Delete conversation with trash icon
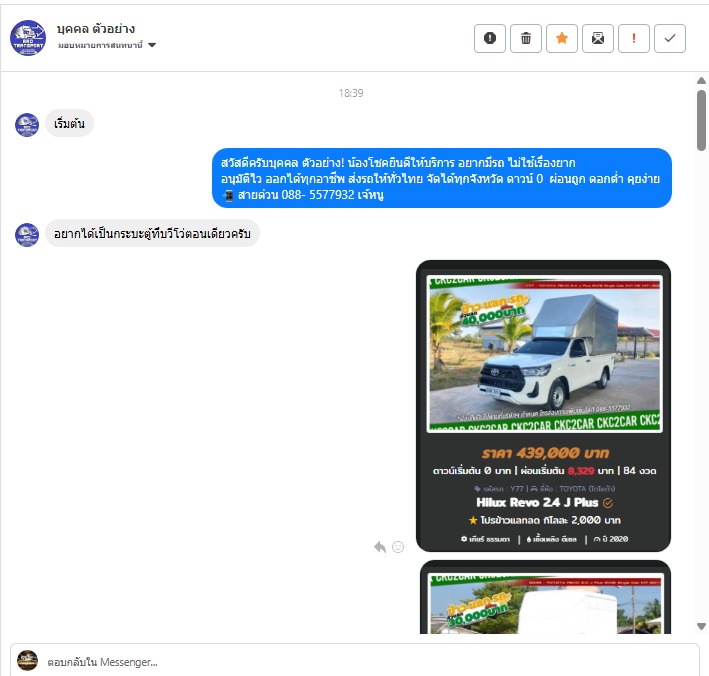The height and width of the screenshot is (676, 709). pyautogui.click(x=526, y=38)
